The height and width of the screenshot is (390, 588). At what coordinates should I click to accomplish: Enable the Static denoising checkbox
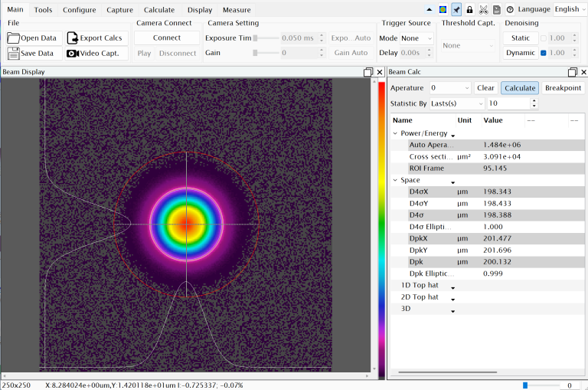[x=544, y=38]
